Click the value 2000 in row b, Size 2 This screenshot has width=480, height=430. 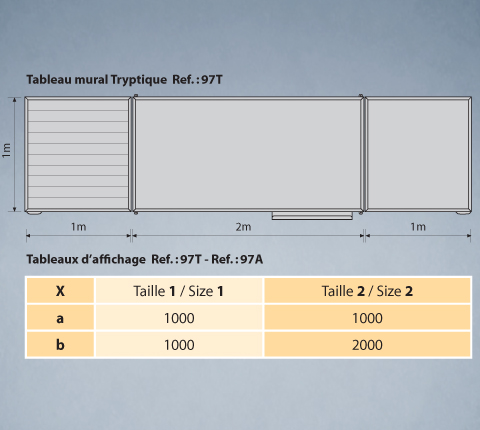(x=367, y=345)
